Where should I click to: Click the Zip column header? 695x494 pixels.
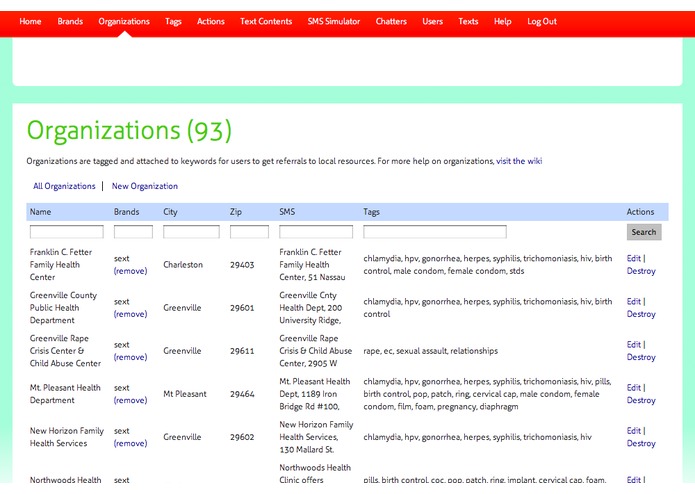click(x=236, y=212)
